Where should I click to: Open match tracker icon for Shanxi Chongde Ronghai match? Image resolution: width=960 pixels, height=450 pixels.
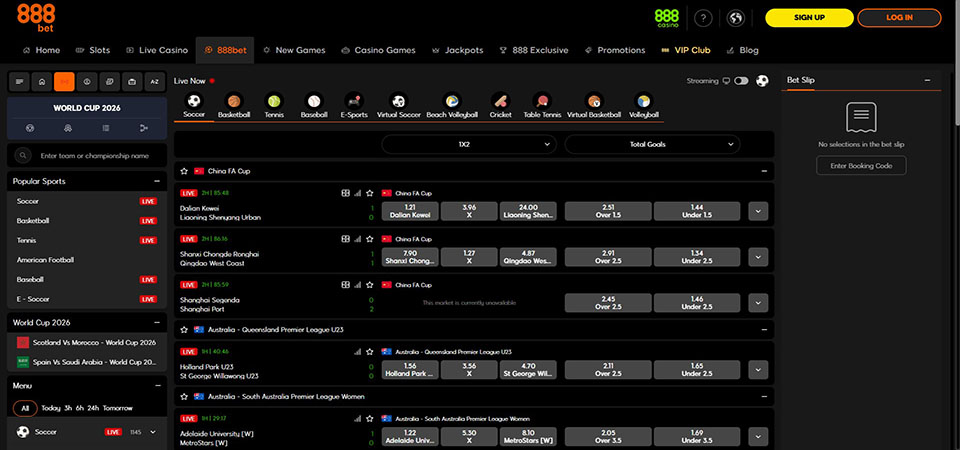click(x=345, y=239)
